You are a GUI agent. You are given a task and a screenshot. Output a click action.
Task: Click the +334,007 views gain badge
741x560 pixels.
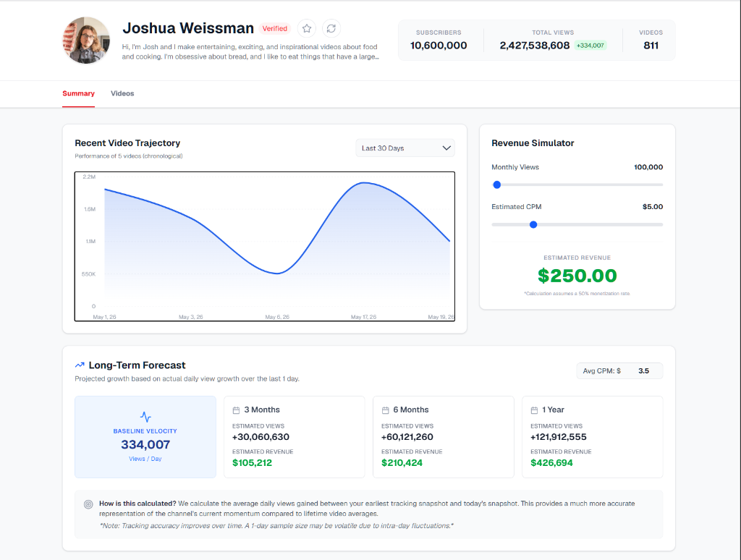pyautogui.click(x=590, y=46)
